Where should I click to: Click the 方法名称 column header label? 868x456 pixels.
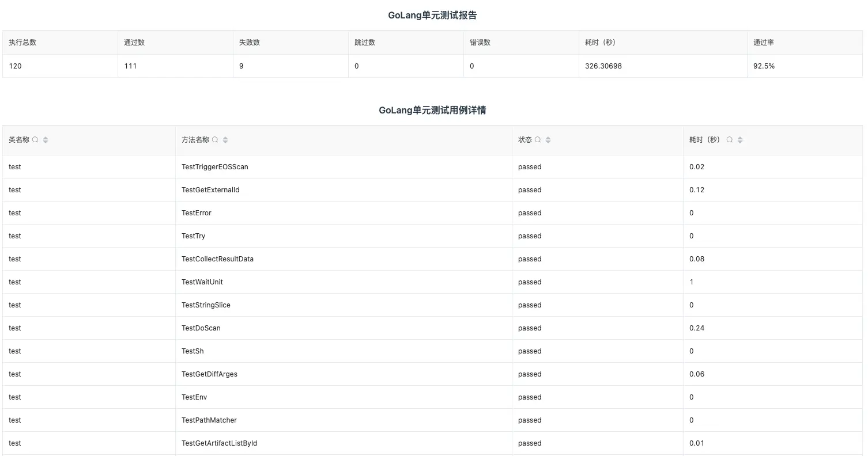[195, 140]
